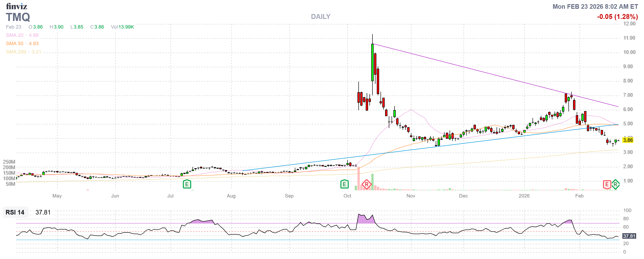Click the Oct month label on time axis
The image size is (644, 259).
[347, 196]
